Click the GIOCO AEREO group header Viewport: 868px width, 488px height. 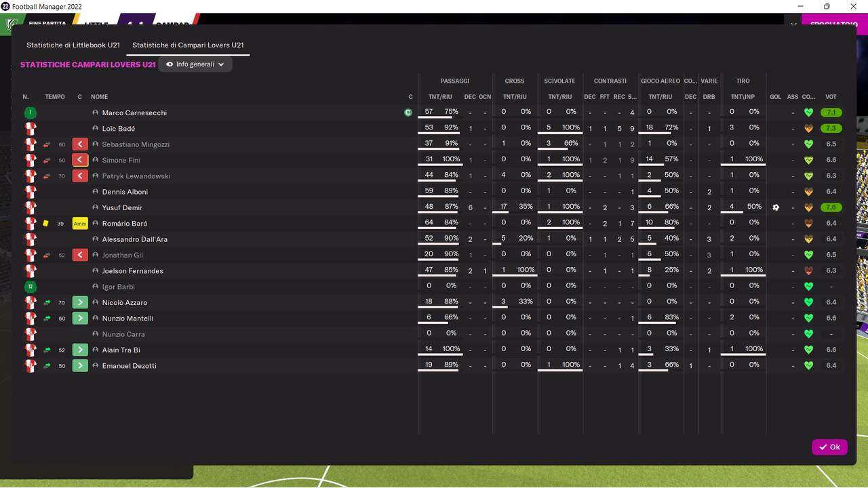pos(660,81)
